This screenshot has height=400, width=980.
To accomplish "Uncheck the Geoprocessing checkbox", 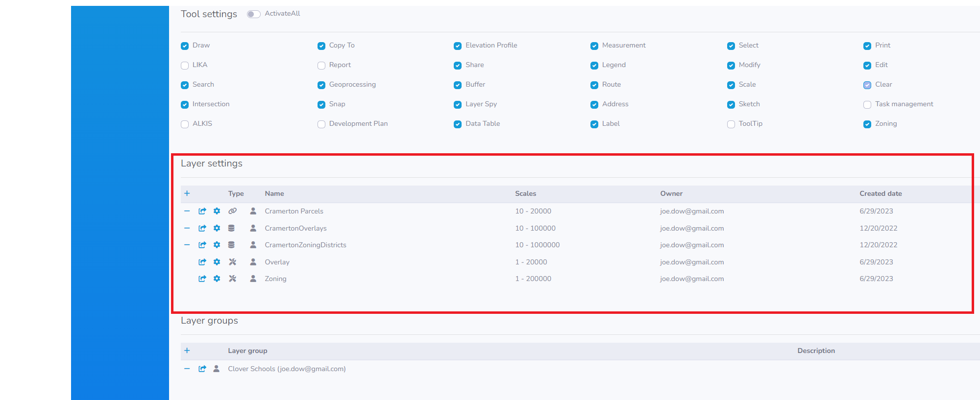I will [321, 85].
